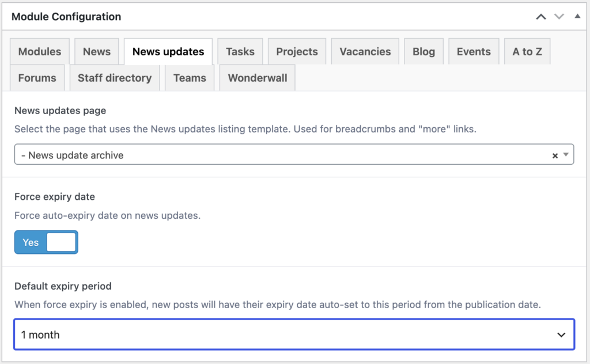Image resolution: width=590 pixels, height=364 pixels.
Task: Switch to the Modules tab
Action: pos(40,51)
